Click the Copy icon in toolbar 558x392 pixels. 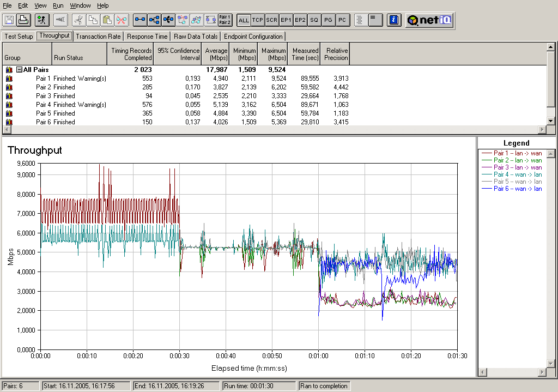[93, 20]
